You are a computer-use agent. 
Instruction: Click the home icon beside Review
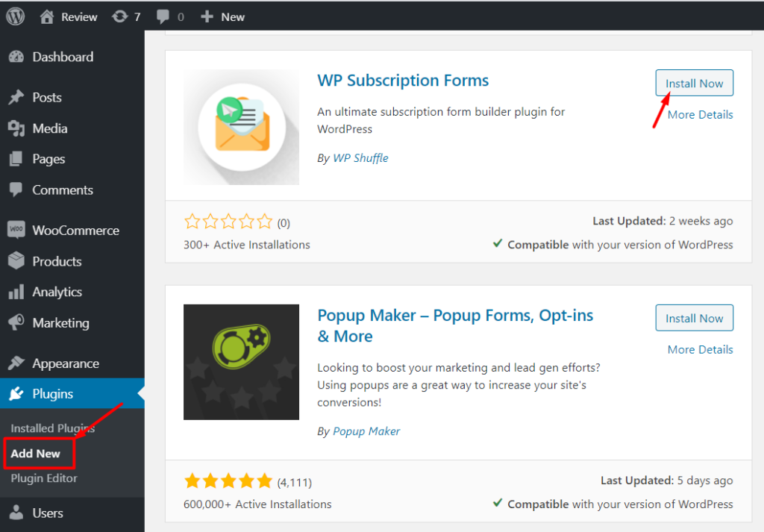coord(47,16)
